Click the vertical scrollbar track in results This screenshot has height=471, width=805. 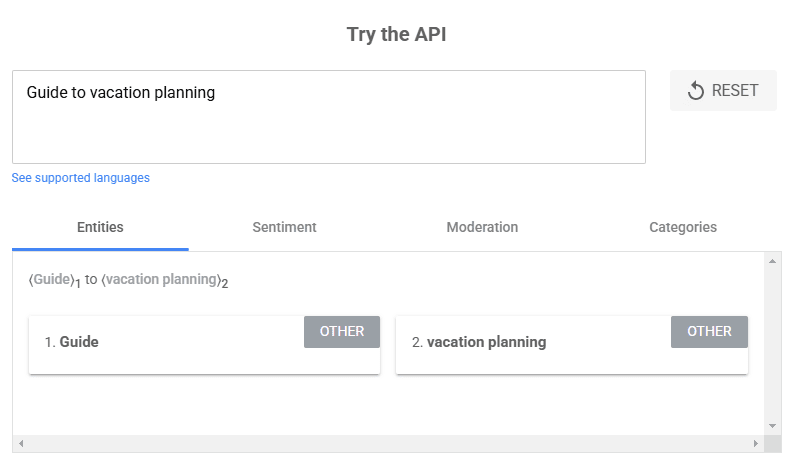[x=772, y=343]
